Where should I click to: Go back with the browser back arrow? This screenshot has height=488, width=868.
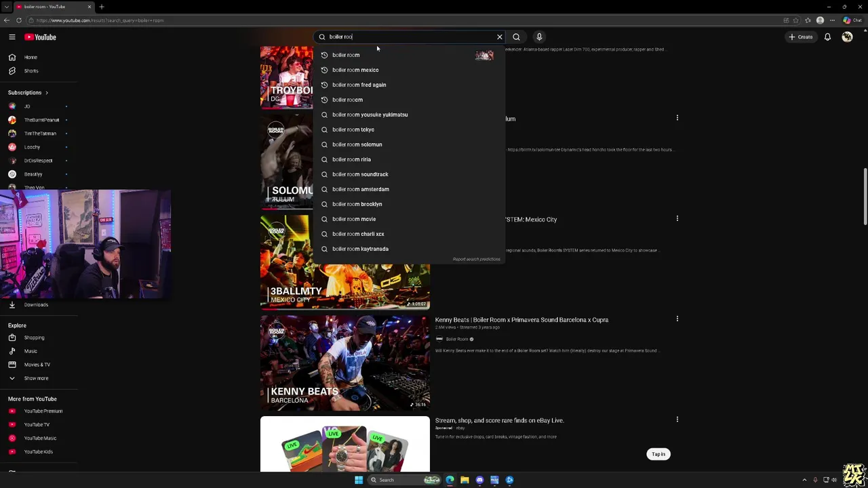[7, 20]
